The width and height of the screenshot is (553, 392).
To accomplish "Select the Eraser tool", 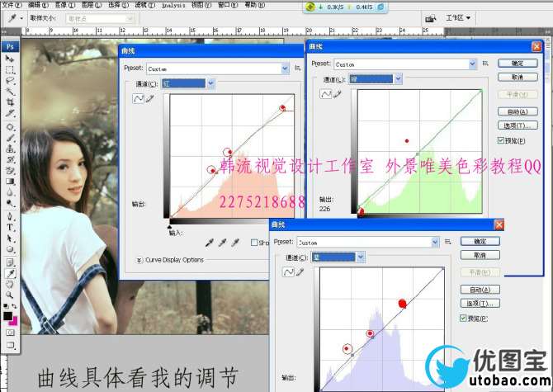I will click(10, 171).
